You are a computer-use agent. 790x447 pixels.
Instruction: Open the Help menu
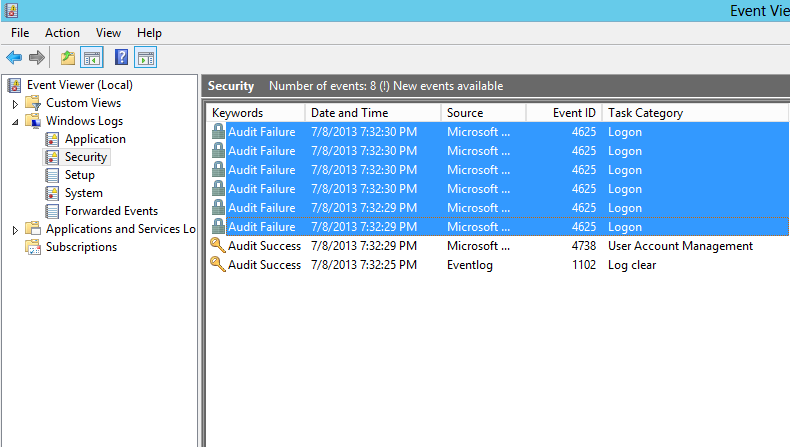point(149,33)
